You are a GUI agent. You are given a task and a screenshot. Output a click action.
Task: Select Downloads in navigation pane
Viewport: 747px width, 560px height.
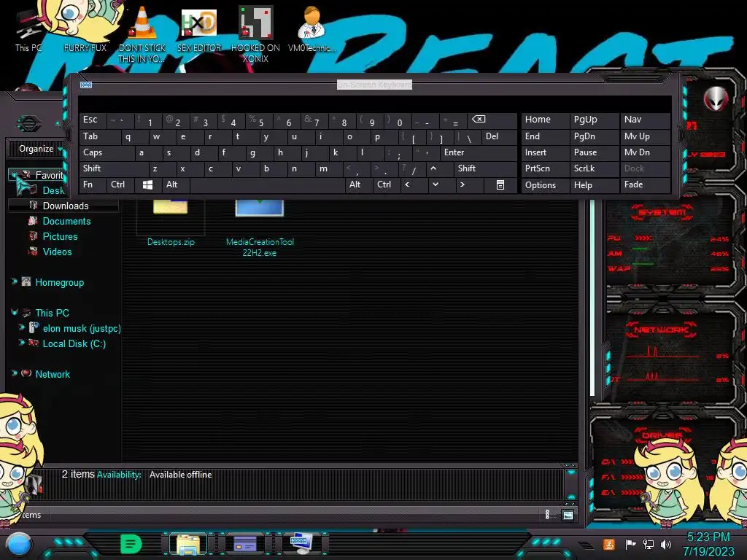pyautogui.click(x=65, y=206)
